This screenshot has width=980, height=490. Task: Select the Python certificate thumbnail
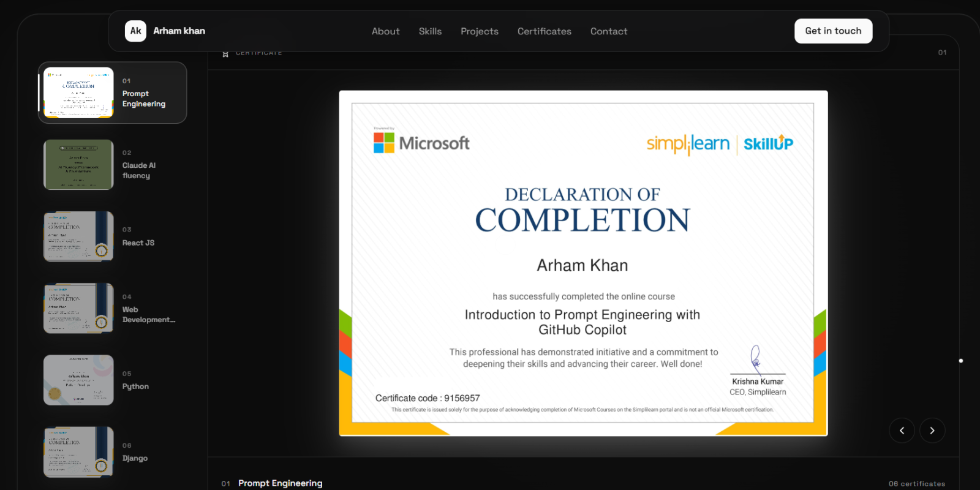(x=78, y=380)
